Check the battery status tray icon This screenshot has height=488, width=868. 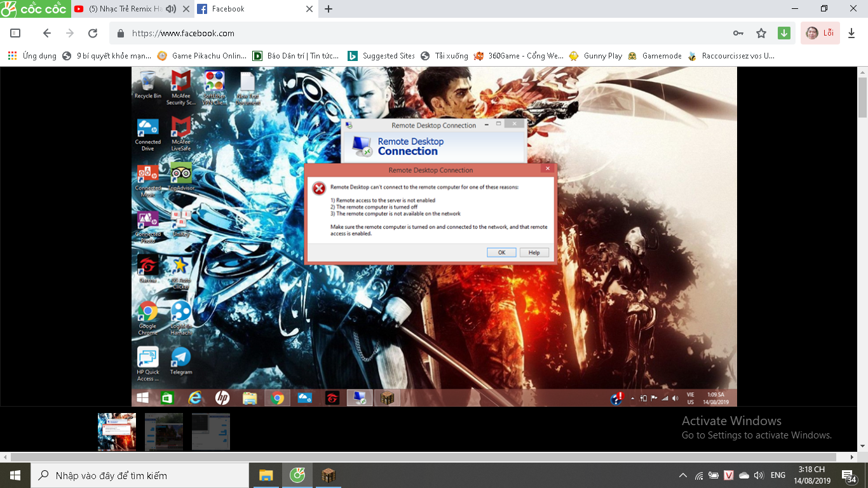(714, 475)
